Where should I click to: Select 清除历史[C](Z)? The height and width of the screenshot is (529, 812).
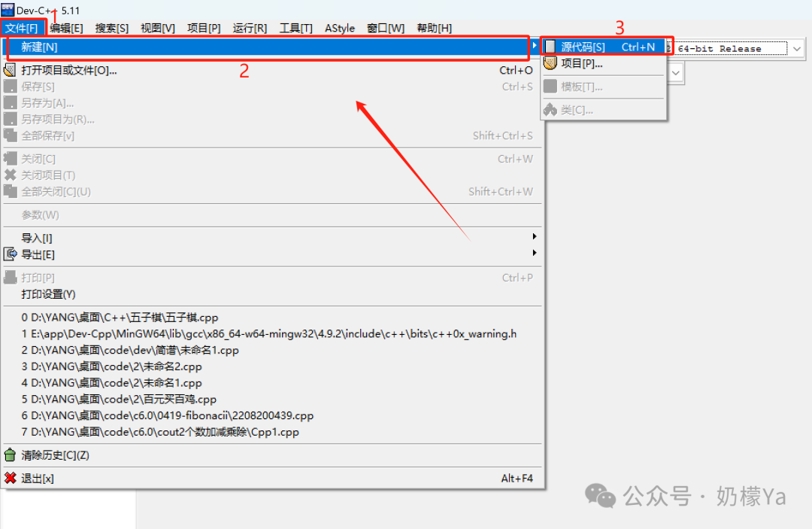(272, 455)
